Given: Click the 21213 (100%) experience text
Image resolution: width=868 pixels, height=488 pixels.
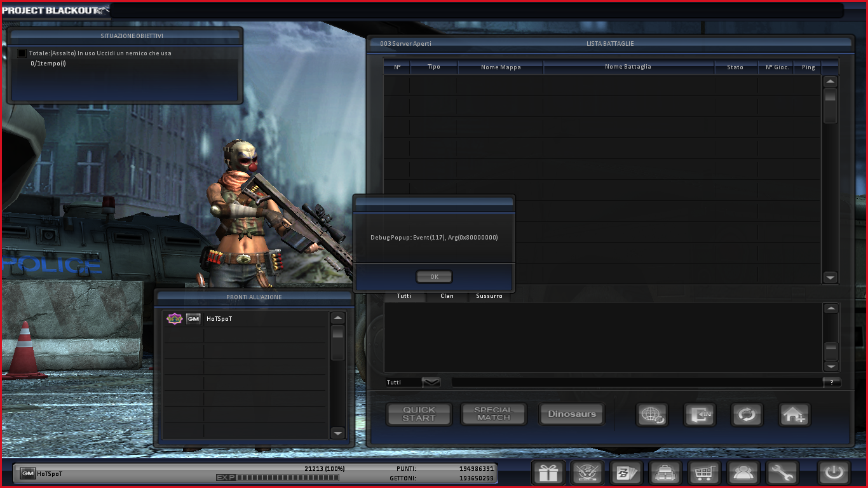Looking at the screenshot, I should [324, 468].
